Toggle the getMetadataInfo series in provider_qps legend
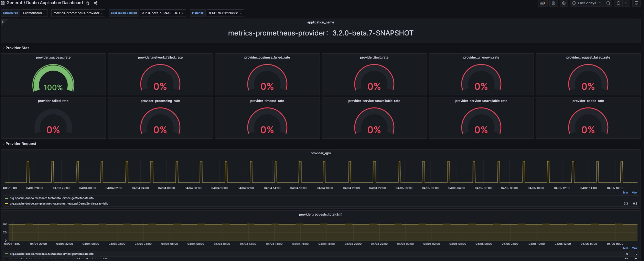This screenshot has height=261, width=644. pos(51,198)
